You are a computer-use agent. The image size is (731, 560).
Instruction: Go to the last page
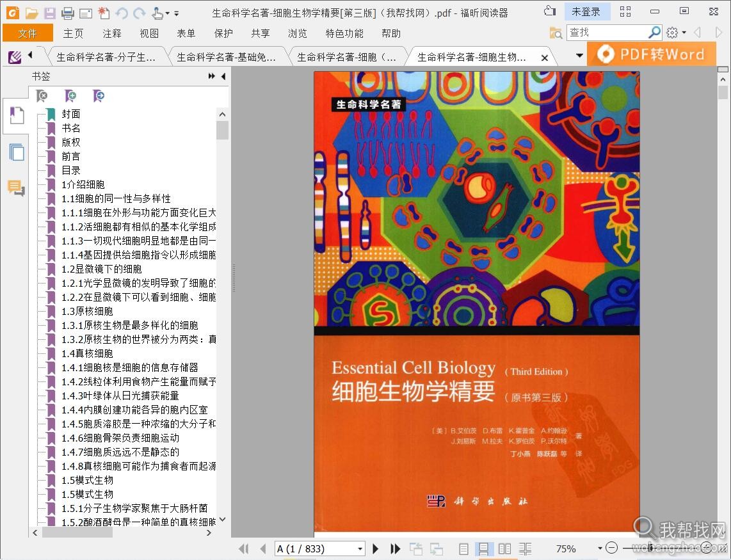[395, 549]
